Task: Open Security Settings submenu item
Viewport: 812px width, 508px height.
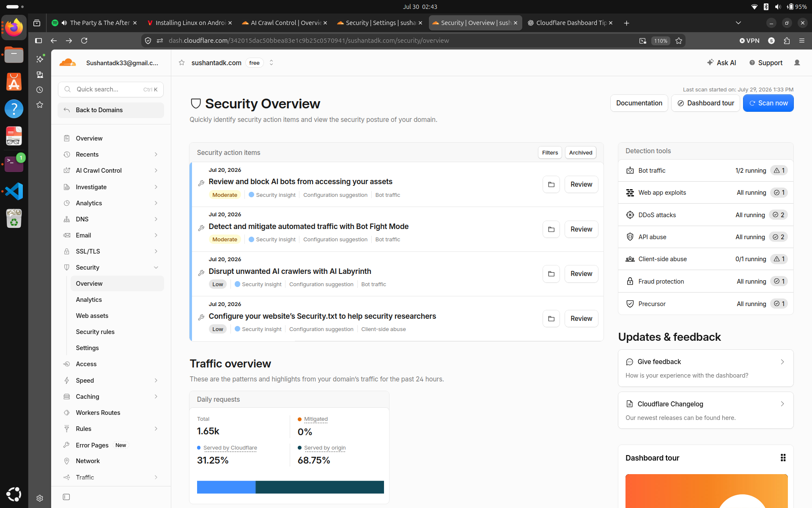Action: pyautogui.click(x=117, y=348)
